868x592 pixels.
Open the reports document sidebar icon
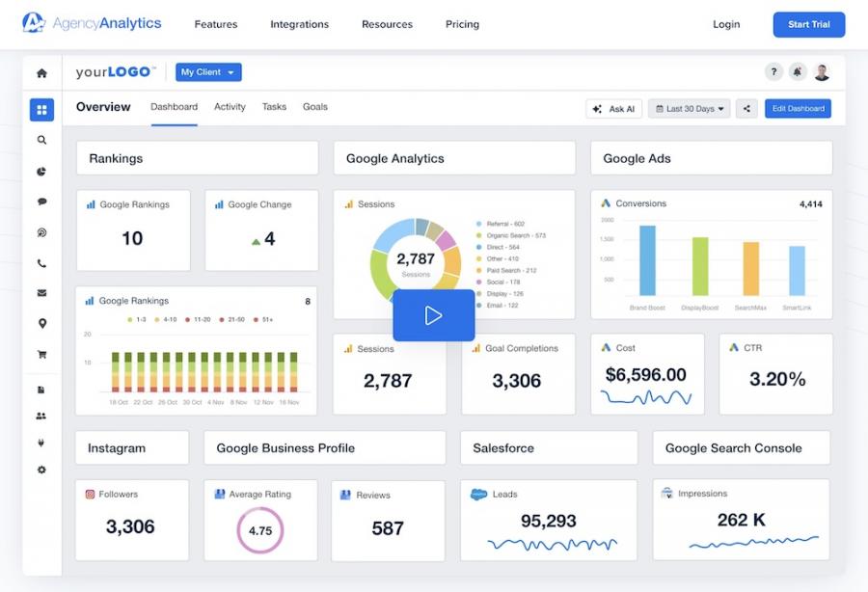(x=41, y=390)
